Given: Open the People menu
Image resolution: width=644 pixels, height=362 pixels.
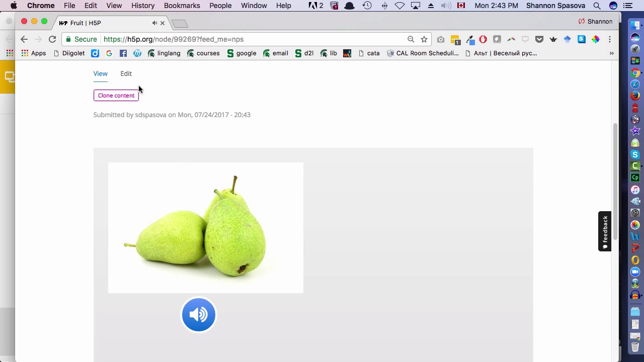Looking at the screenshot, I should (220, 6).
